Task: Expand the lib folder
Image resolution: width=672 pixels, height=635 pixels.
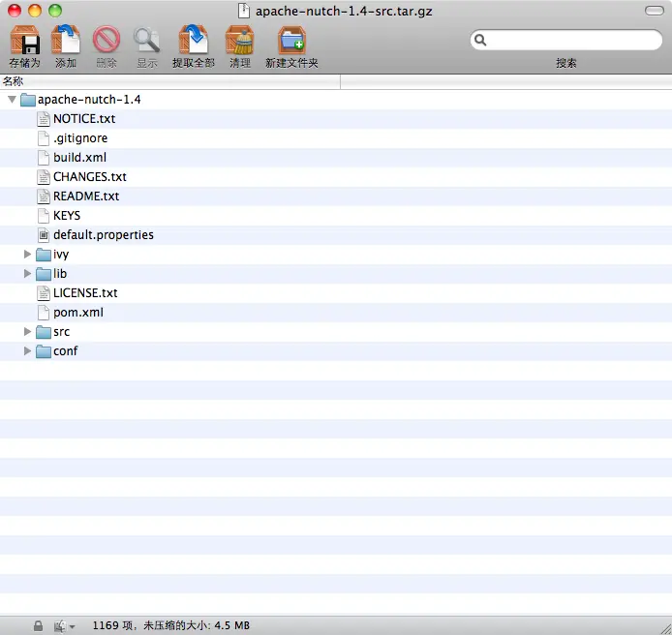Action: [27, 273]
